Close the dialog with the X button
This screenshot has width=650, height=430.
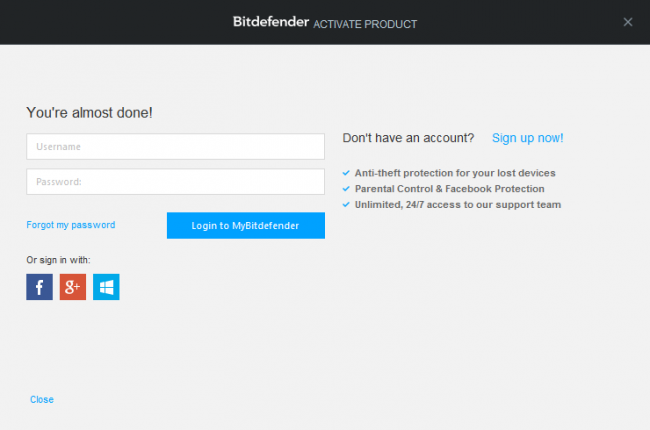point(628,22)
